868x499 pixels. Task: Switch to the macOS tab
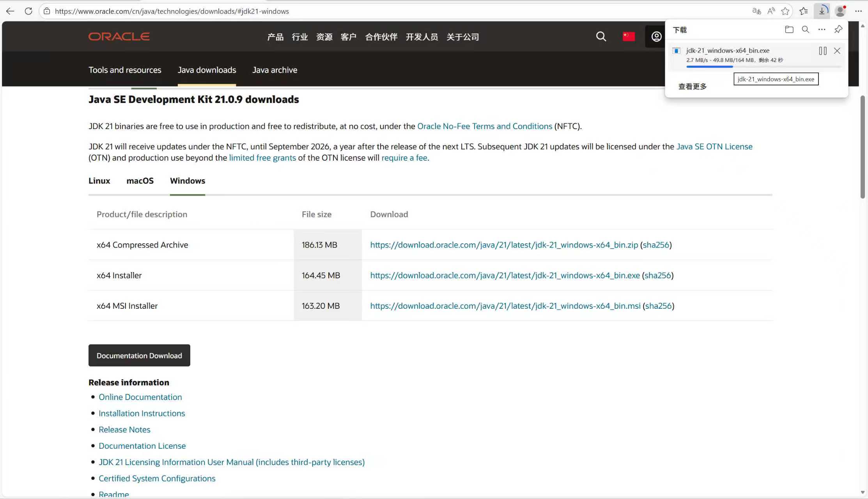coord(140,181)
